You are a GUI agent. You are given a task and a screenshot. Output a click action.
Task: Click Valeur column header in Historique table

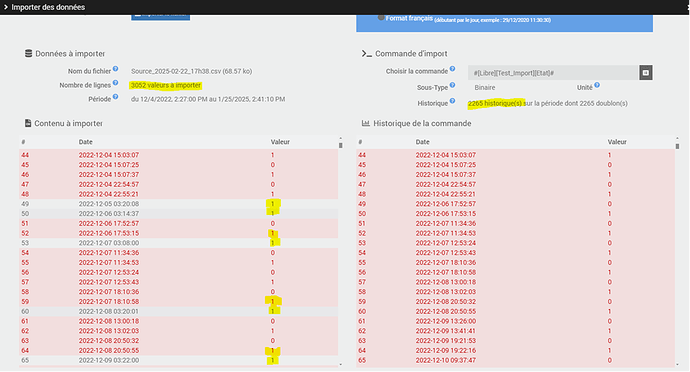617,142
